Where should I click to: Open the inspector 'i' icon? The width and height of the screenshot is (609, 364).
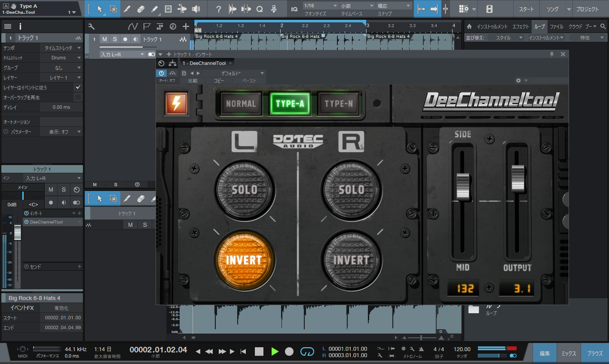pyautogui.click(x=20, y=26)
